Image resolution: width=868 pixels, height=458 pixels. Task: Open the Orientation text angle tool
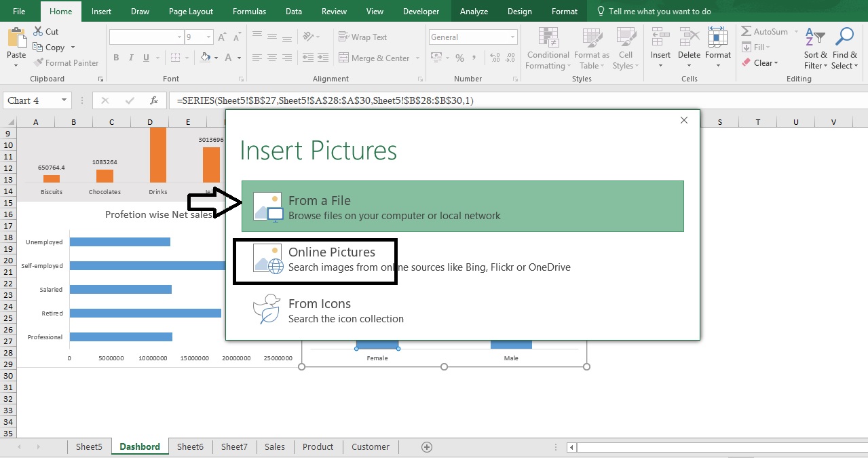309,37
